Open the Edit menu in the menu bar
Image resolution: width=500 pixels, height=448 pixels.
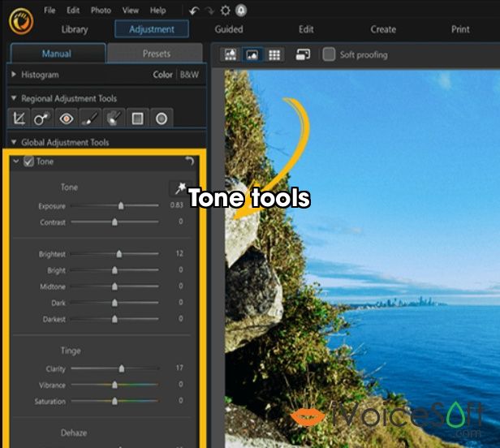[x=73, y=11]
